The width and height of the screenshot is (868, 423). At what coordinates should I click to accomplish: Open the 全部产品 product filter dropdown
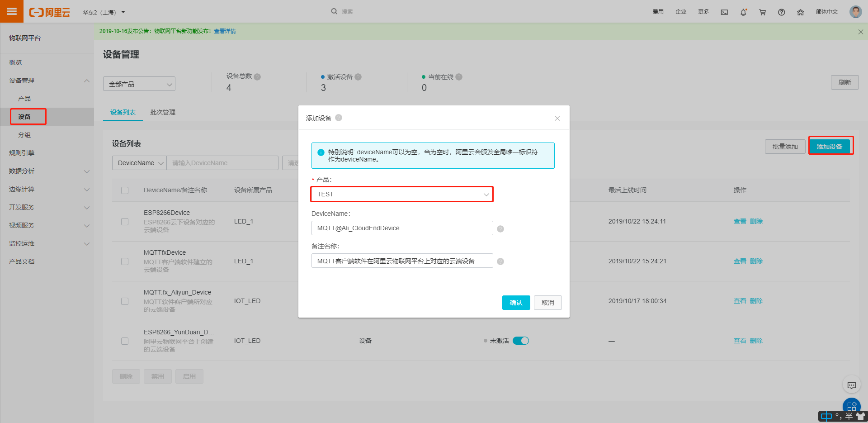(x=139, y=84)
